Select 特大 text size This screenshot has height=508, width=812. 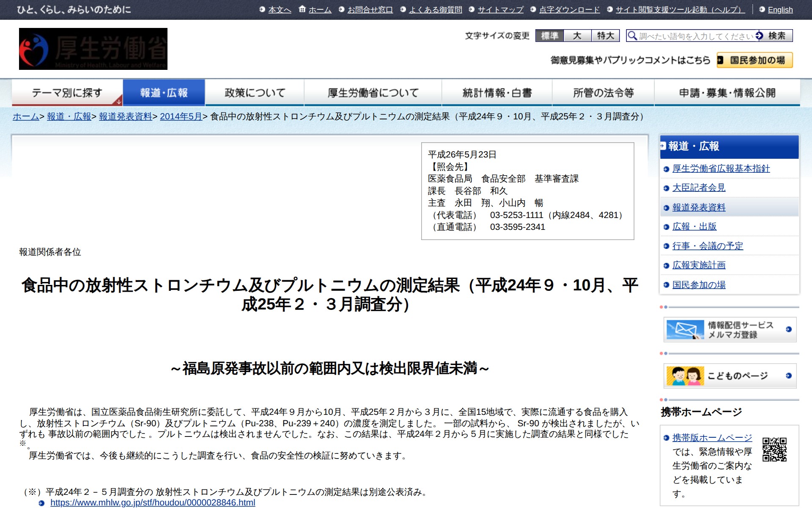click(x=605, y=36)
